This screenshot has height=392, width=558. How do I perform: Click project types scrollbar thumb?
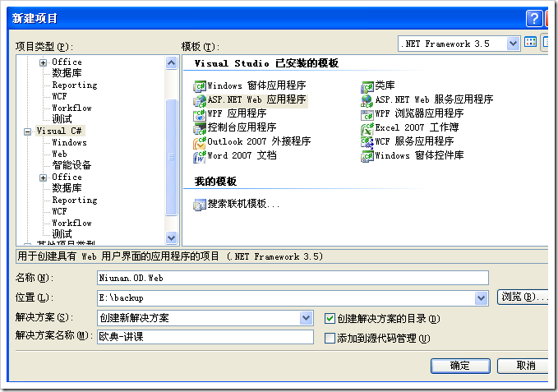pos(172,157)
